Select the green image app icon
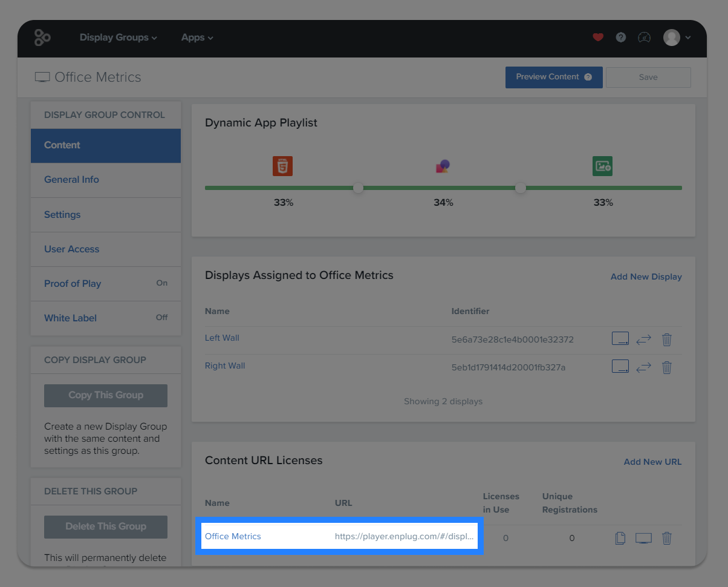The height and width of the screenshot is (587, 728). coord(602,166)
